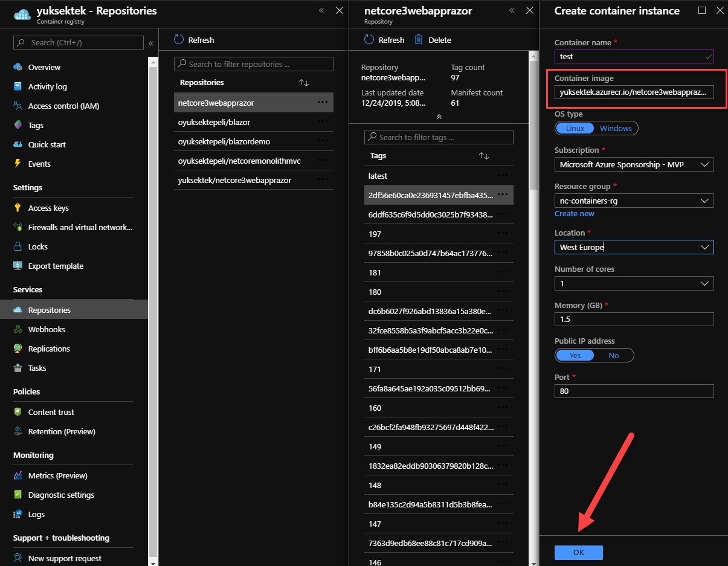Open the Location dropdown
728x566 pixels.
(x=634, y=247)
